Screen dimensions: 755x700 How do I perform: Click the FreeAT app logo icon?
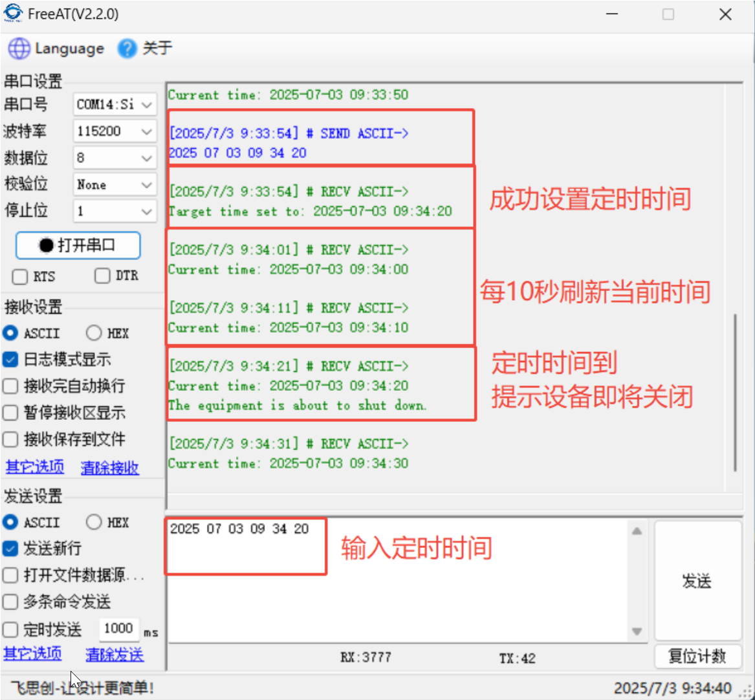[x=13, y=14]
